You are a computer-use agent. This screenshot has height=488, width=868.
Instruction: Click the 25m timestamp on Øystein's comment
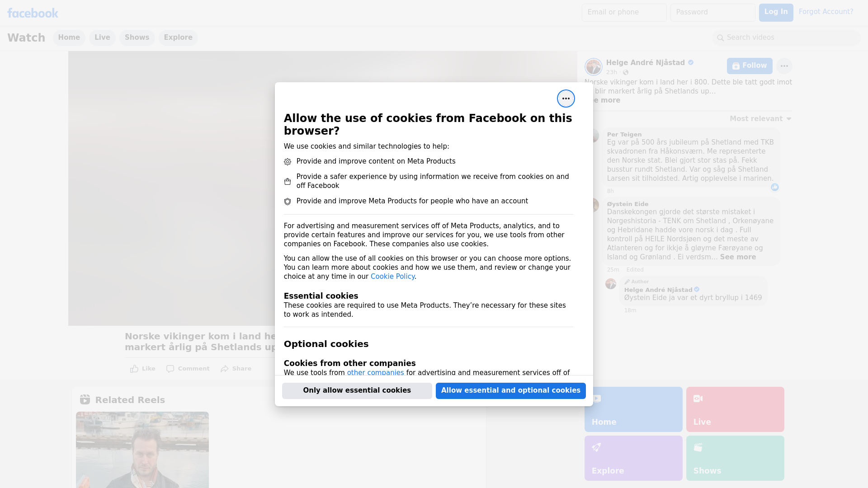[613, 270]
